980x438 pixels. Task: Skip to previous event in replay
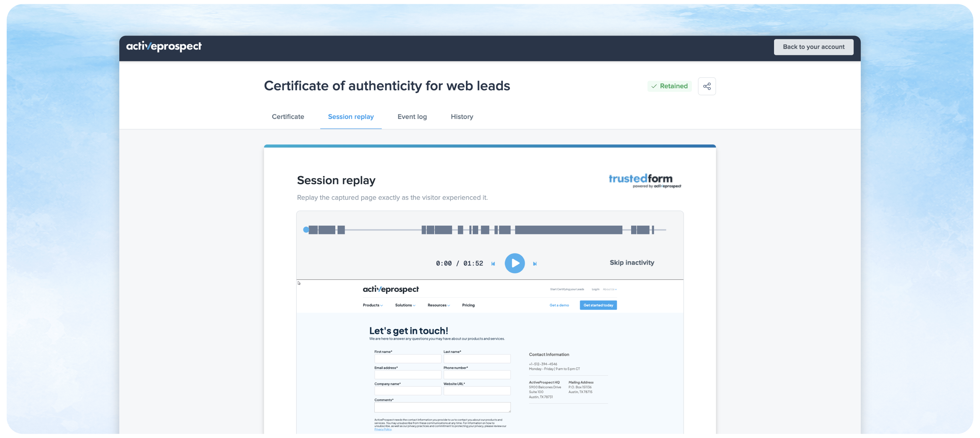pos(493,263)
